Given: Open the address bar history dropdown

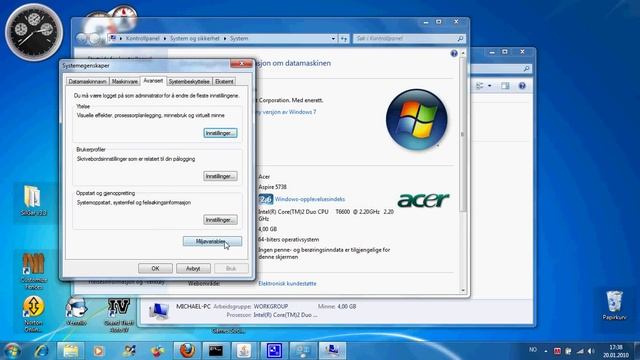Looking at the screenshot, I should click(333, 38).
